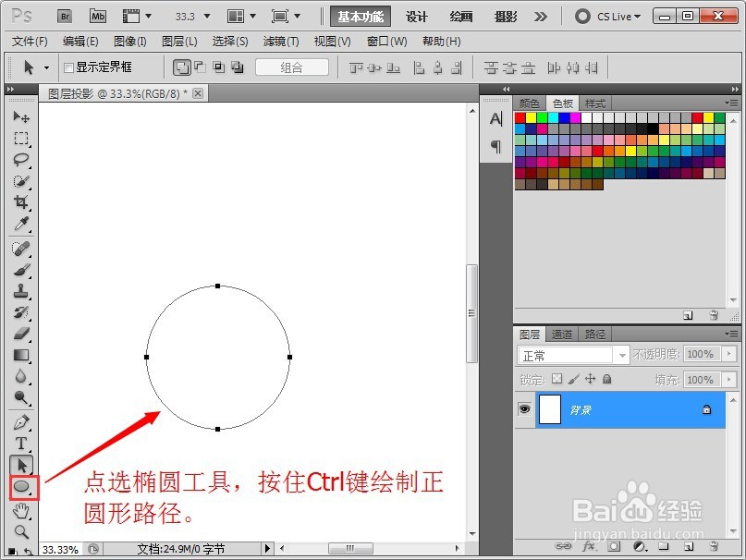Viewport: 746px width, 560px height.
Task: Hide the 背景 layer visibility
Action: pyautogui.click(x=524, y=408)
